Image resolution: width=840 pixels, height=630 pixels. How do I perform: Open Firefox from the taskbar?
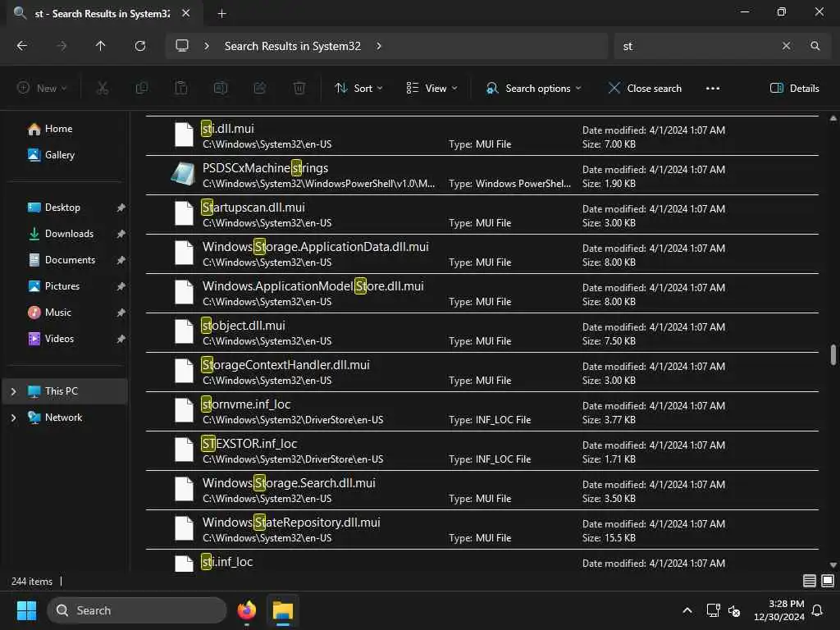click(247, 610)
